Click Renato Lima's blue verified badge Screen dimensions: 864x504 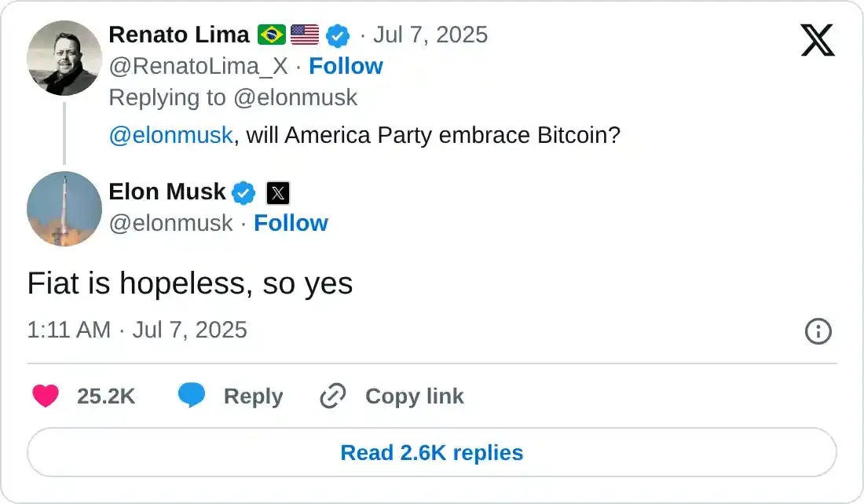[x=339, y=35]
